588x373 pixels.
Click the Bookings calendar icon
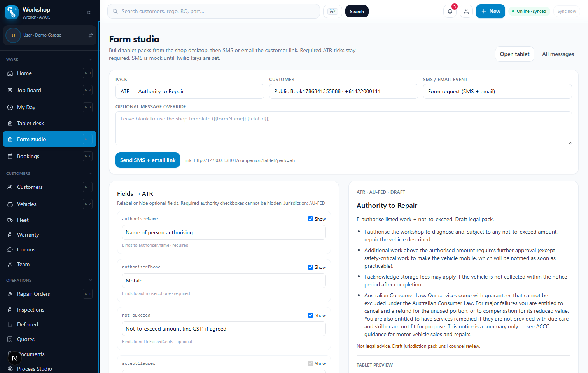pyautogui.click(x=10, y=156)
